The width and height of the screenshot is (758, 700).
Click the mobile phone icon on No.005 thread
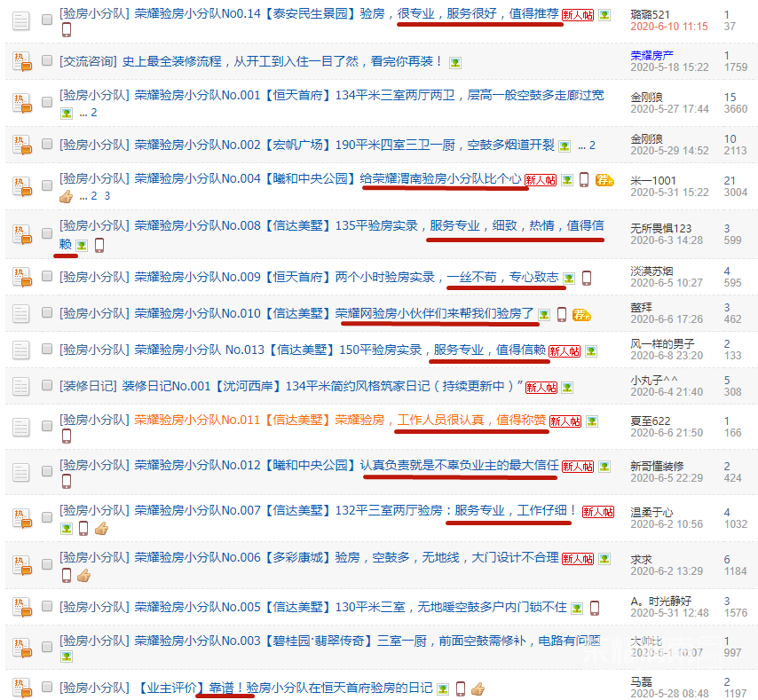[x=595, y=608]
